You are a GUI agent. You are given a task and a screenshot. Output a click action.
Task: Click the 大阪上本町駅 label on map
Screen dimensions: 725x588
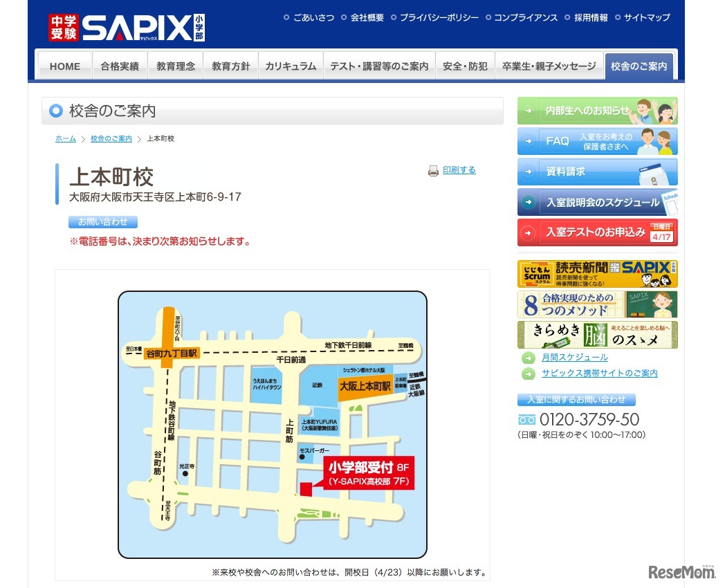point(365,386)
